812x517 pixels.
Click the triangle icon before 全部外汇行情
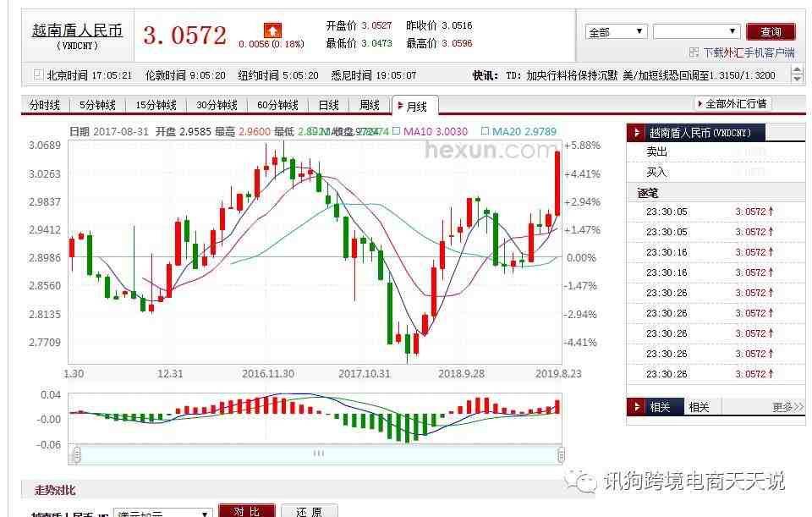coord(700,104)
